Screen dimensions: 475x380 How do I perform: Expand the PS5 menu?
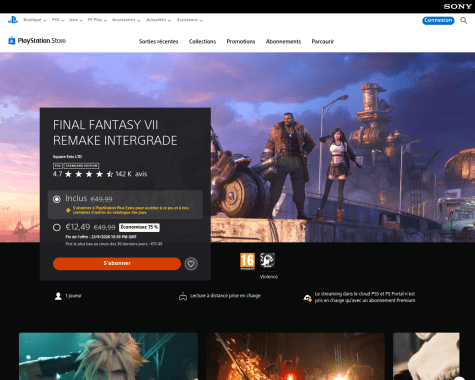58,20
